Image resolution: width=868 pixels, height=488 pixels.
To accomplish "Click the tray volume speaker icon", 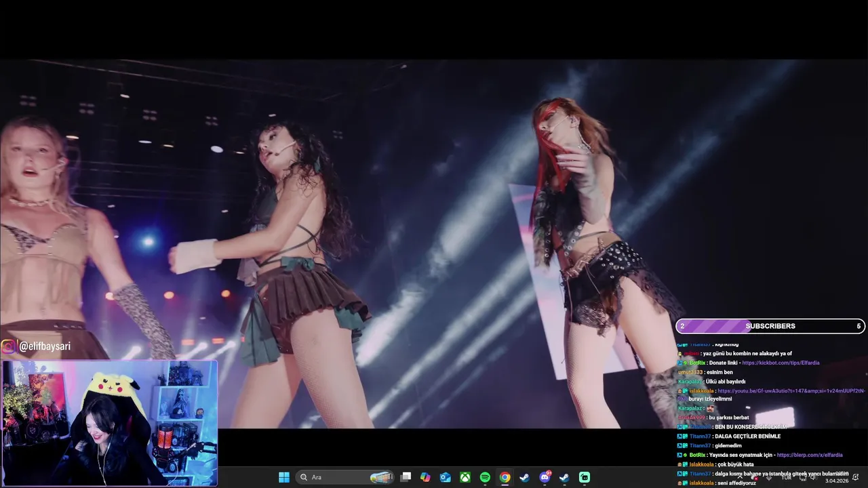I will click(812, 477).
